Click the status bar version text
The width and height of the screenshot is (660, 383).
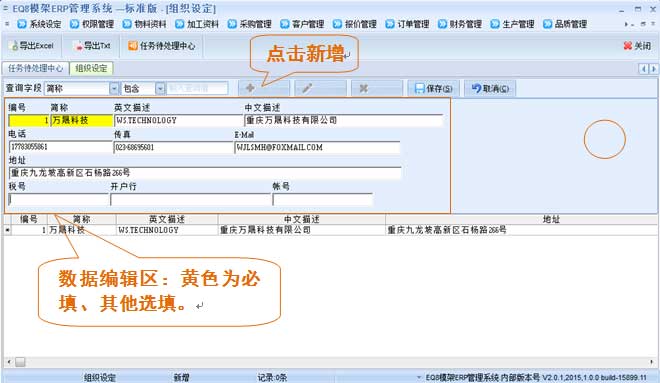click(x=536, y=378)
